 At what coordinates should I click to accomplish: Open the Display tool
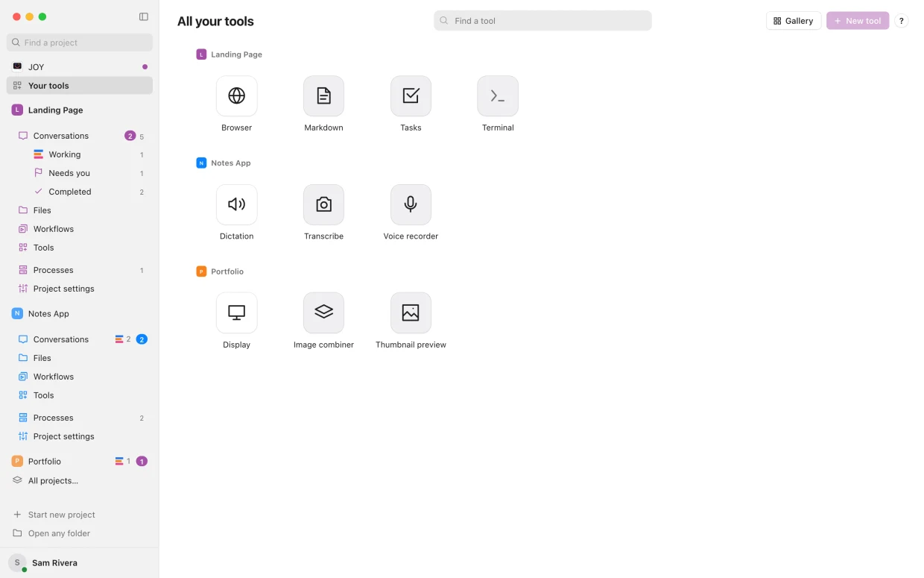[x=236, y=312]
